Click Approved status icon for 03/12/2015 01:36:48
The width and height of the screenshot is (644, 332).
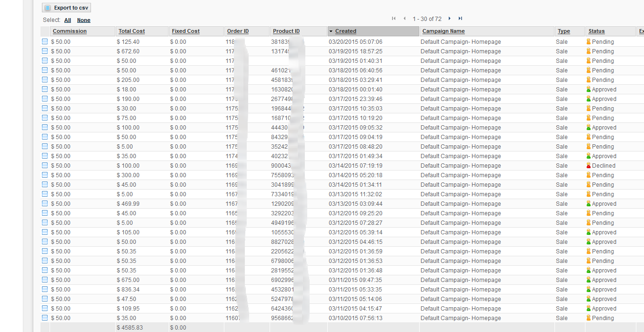coord(588,270)
